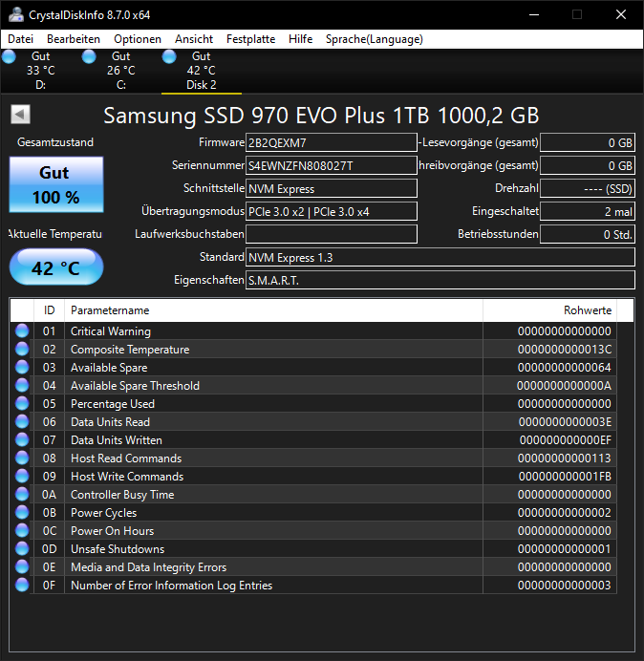The image size is (644, 661).
Task: Click status orb for Power Cycles row
Action: (22, 512)
